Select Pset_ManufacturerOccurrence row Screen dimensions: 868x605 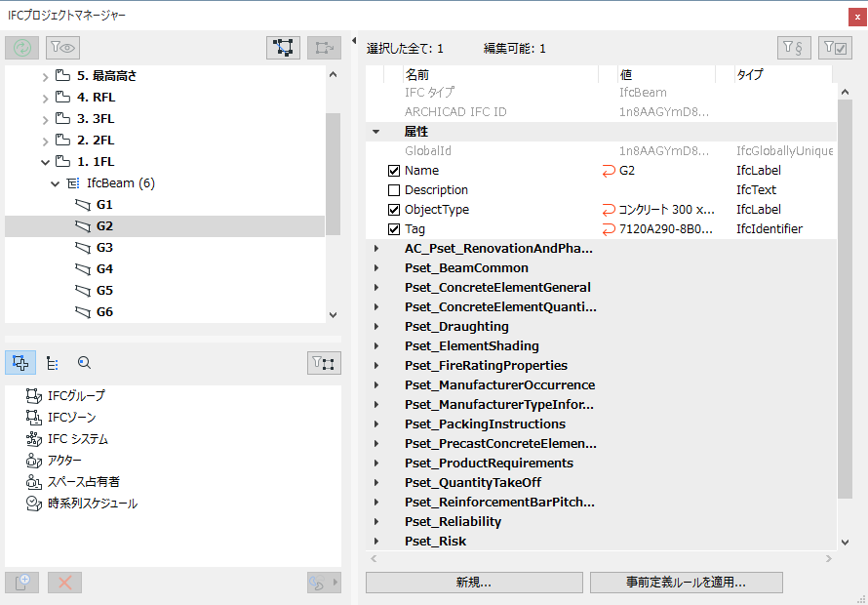(601, 385)
